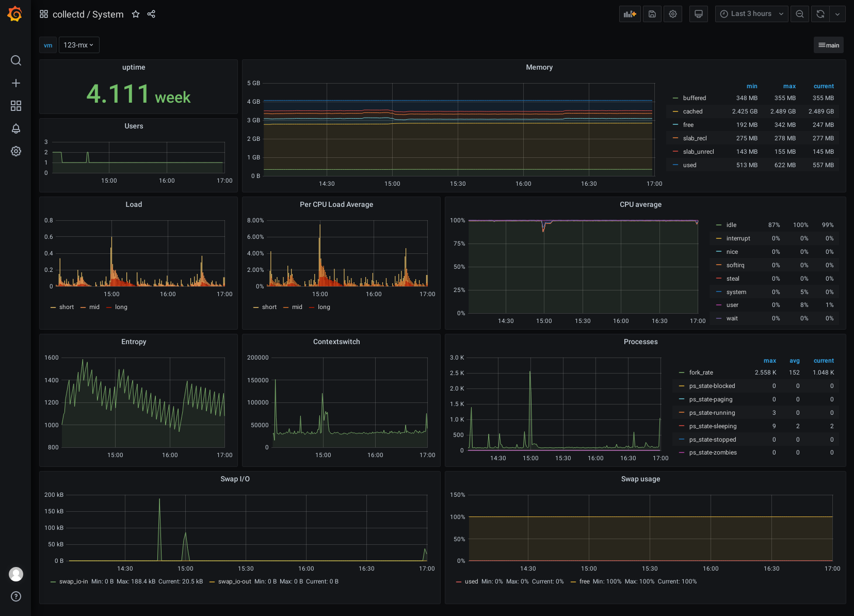Toggle the idle series in CPU legend

(731, 225)
